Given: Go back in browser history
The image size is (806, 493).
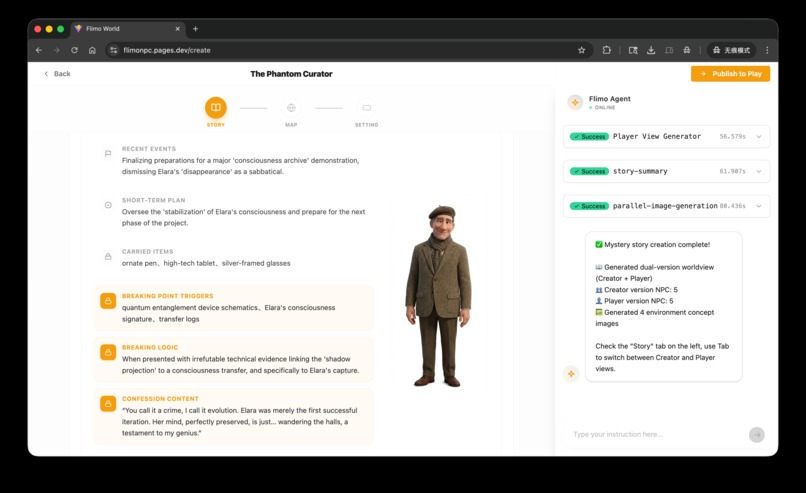Looking at the screenshot, I should coord(39,50).
